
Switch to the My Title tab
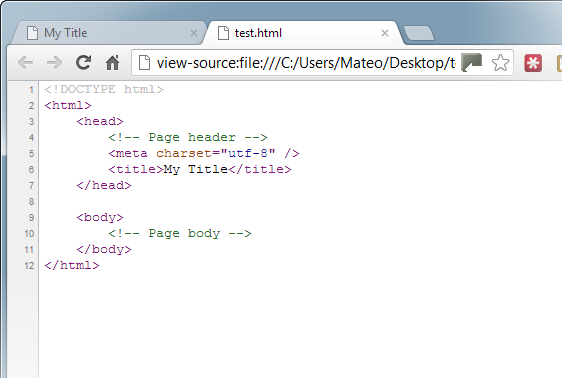[x=109, y=33]
